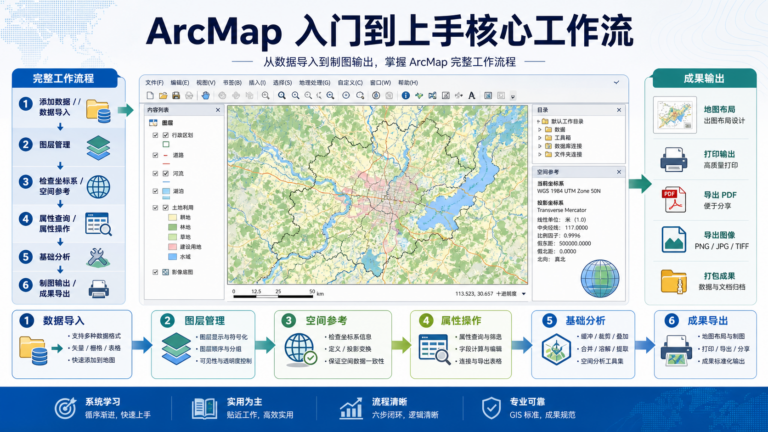This screenshot has height=432, width=768.
Task: Click the New document toolbar icon
Action: (x=150, y=96)
